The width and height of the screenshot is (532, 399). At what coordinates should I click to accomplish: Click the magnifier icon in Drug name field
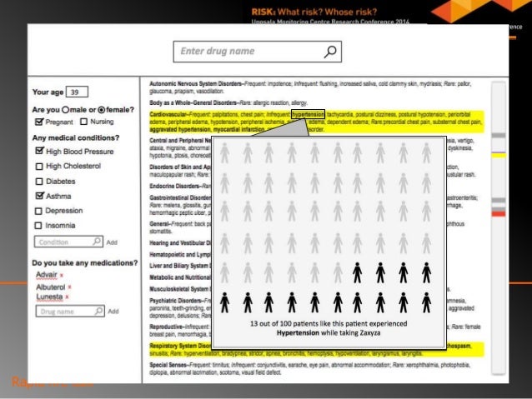pyautogui.click(x=98, y=311)
